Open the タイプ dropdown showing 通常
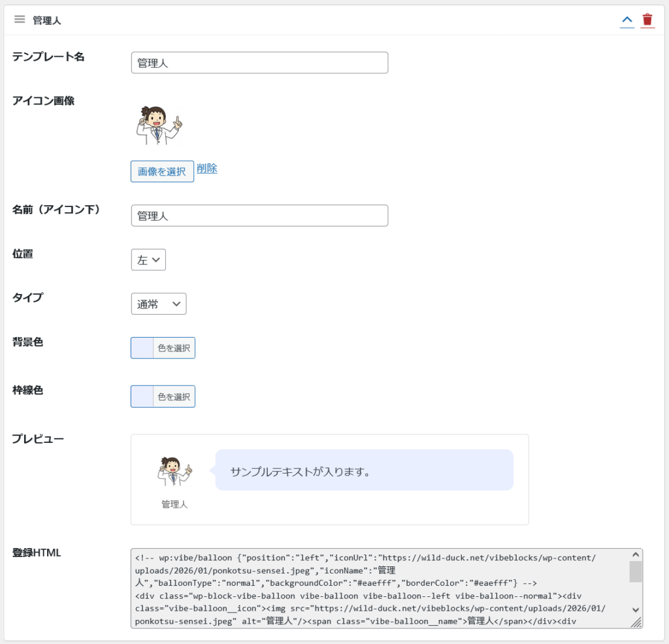 click(159, 304)
